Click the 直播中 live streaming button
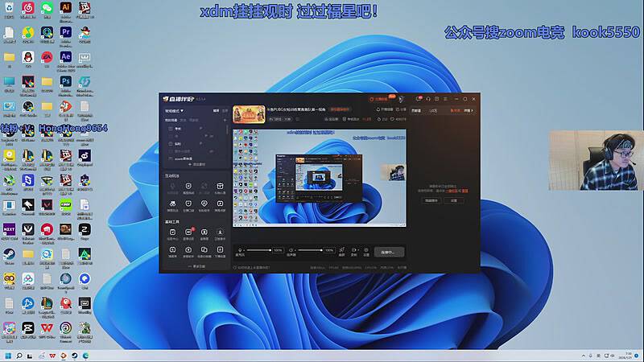The height and width of the screenshot is (362, 644). [x=389, y=251]
